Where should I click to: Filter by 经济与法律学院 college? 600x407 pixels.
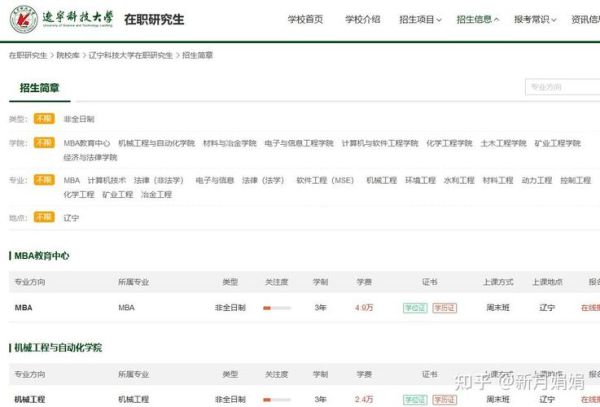click(90, 158)
